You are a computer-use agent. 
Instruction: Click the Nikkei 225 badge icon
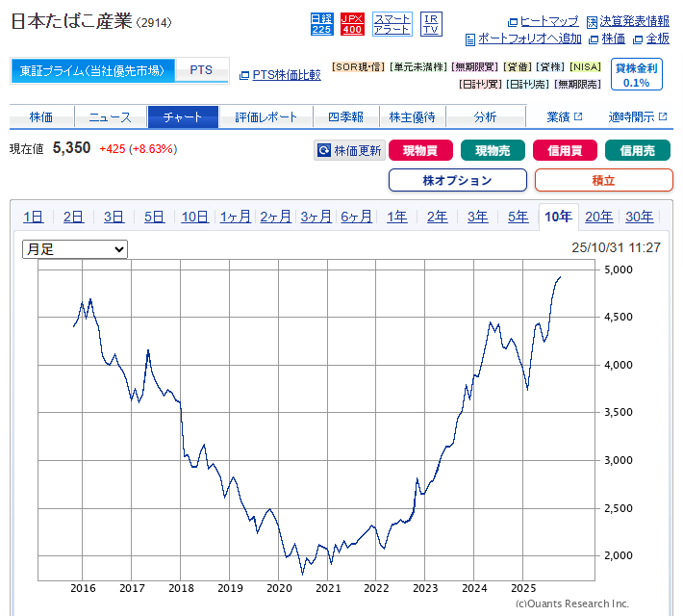(321, 24)
